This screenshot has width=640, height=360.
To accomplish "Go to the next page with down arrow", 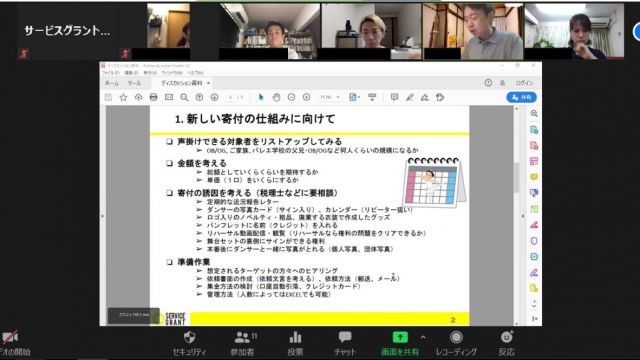I will point(215,97).
